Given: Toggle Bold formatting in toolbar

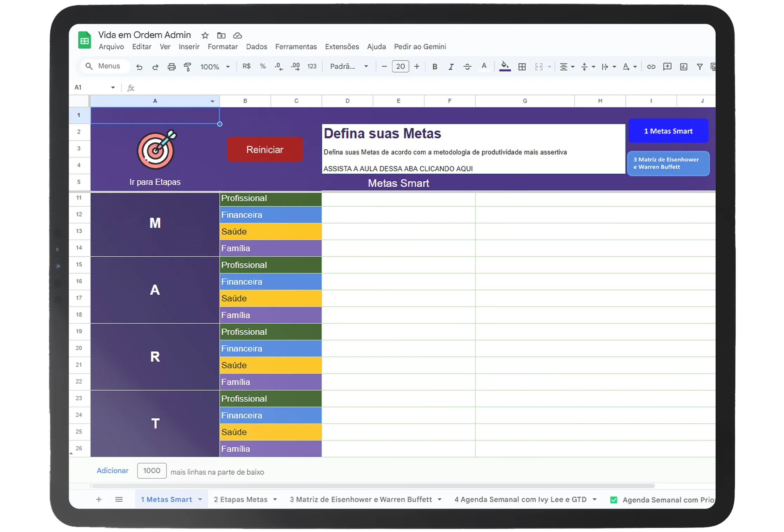Looking at the screenshot, I should click(435, 67).
